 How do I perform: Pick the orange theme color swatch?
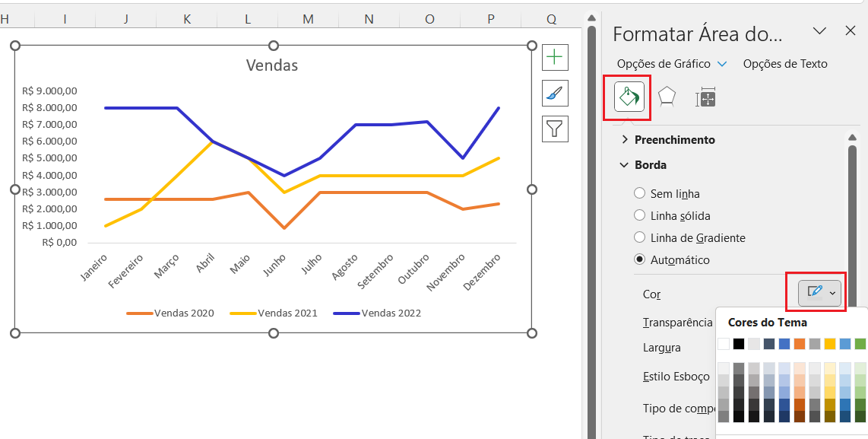pyautogui.click(x=800, y=344)
